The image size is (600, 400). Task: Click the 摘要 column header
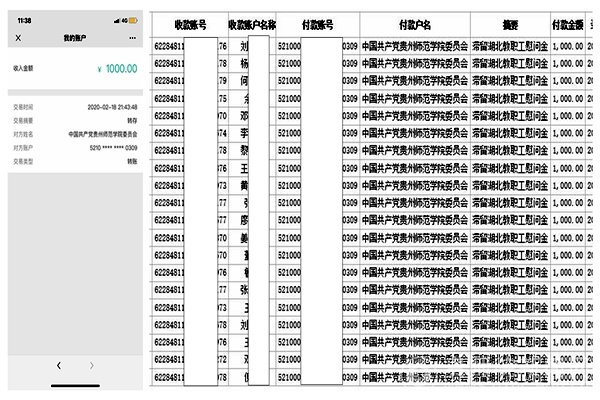[509, 23]
